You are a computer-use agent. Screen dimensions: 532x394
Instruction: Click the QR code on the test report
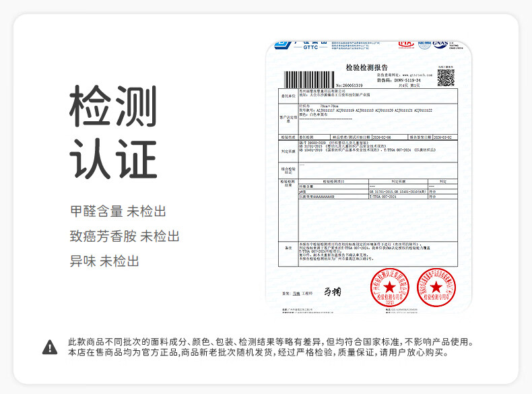(446, 77)
